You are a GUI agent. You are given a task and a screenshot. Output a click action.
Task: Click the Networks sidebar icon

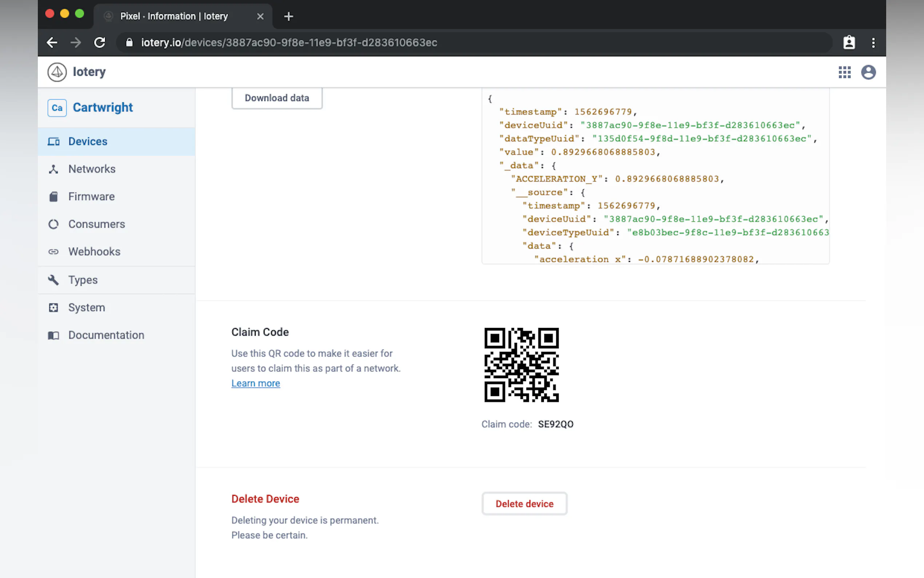pos(53,169)
